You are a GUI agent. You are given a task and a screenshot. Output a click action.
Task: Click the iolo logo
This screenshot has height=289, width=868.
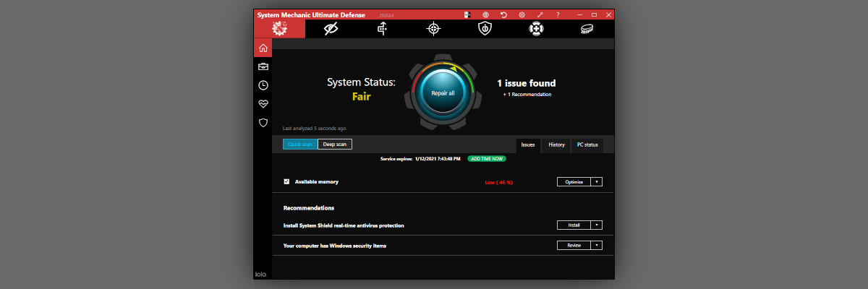262,274
